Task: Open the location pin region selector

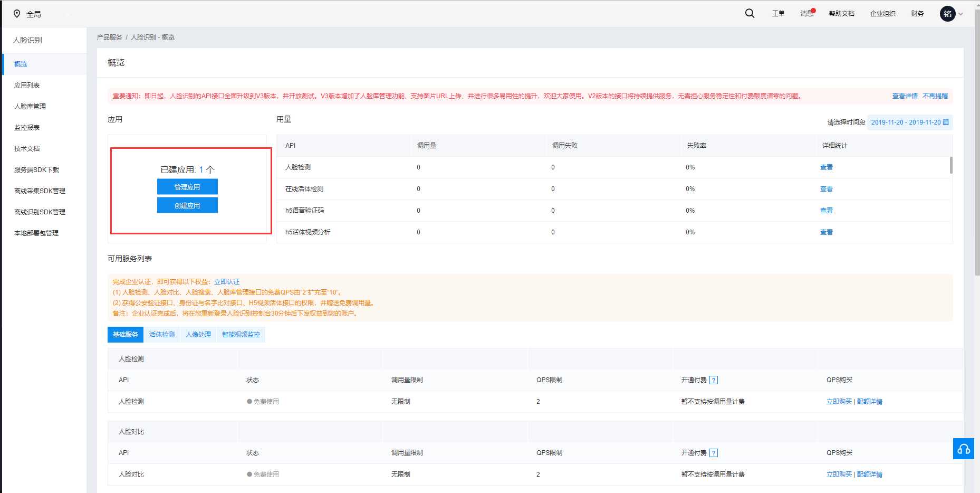Action: (17, 14)
